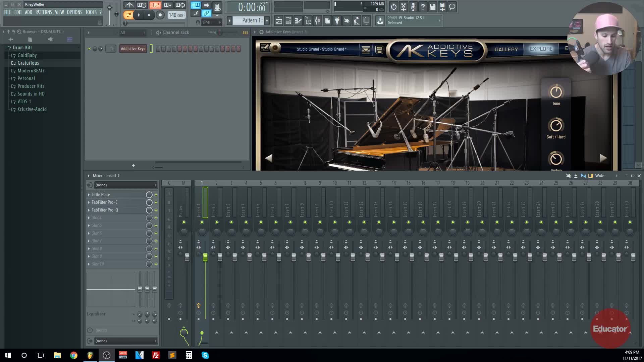The height and width of the screenshot is (362, 644).
Task: Open FL Studio icon in Windows taskbar
Action: point(90,355)
